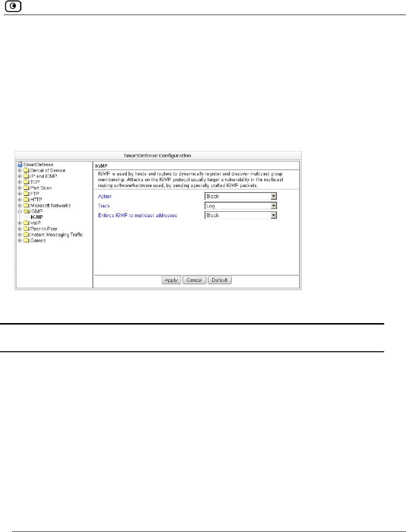Select the Microsoft Networks label
The image size is (406, 532).
click(x=51, y=205)
